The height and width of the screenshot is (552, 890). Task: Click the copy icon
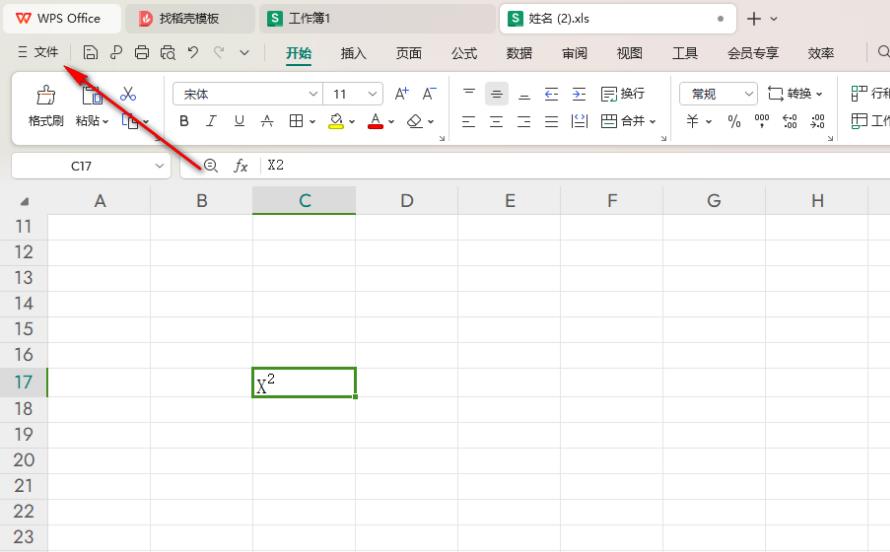point(130,121)
